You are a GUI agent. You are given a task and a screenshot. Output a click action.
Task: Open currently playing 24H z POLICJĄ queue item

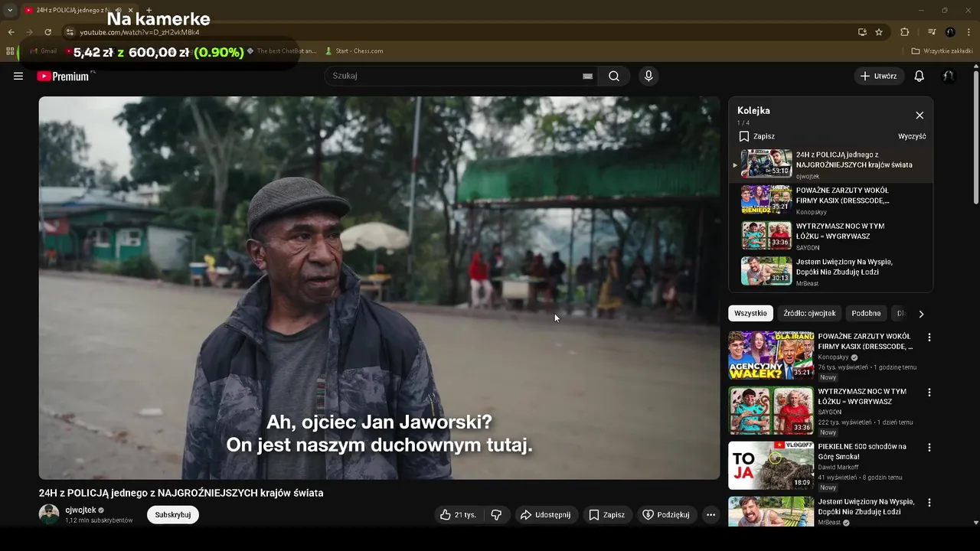pyautogui.click(x=831, y=164)
